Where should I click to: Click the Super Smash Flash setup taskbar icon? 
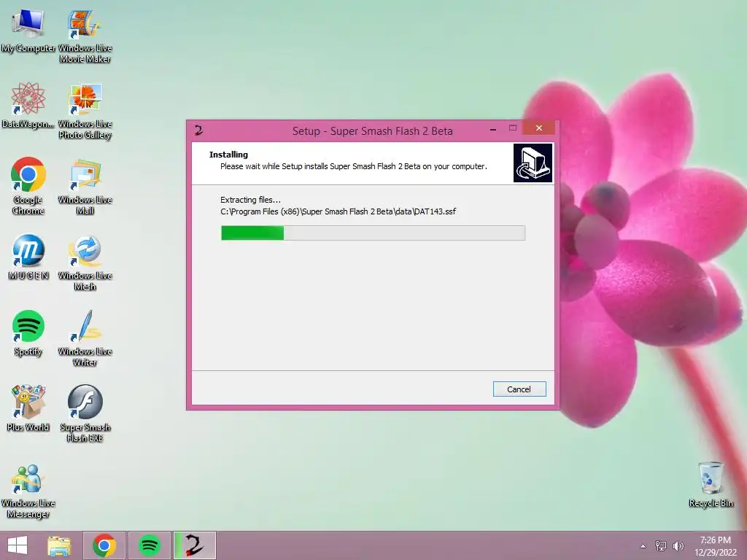194,545
